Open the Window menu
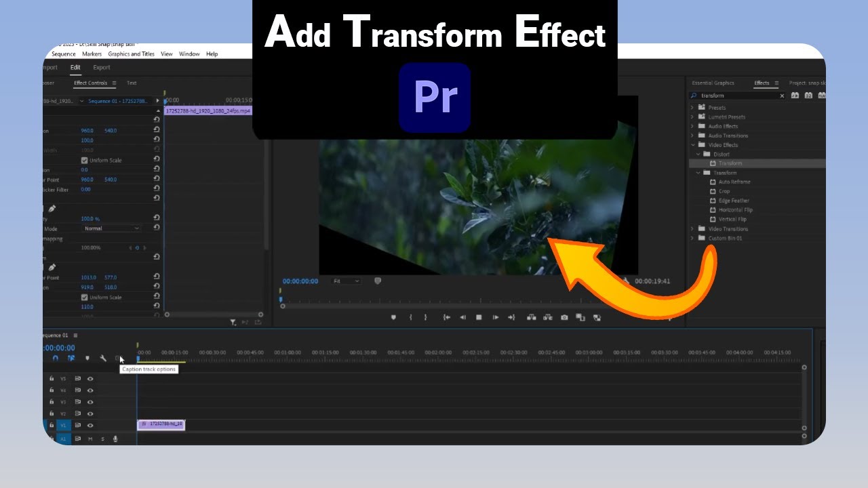This screenshot has height=488, width=868. pos(189,54)
